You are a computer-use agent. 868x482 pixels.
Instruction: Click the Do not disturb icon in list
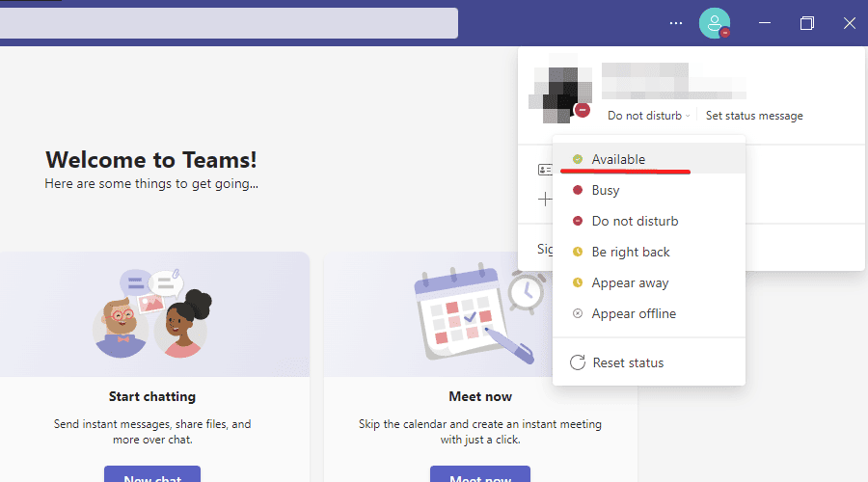(x=578, y=222)
